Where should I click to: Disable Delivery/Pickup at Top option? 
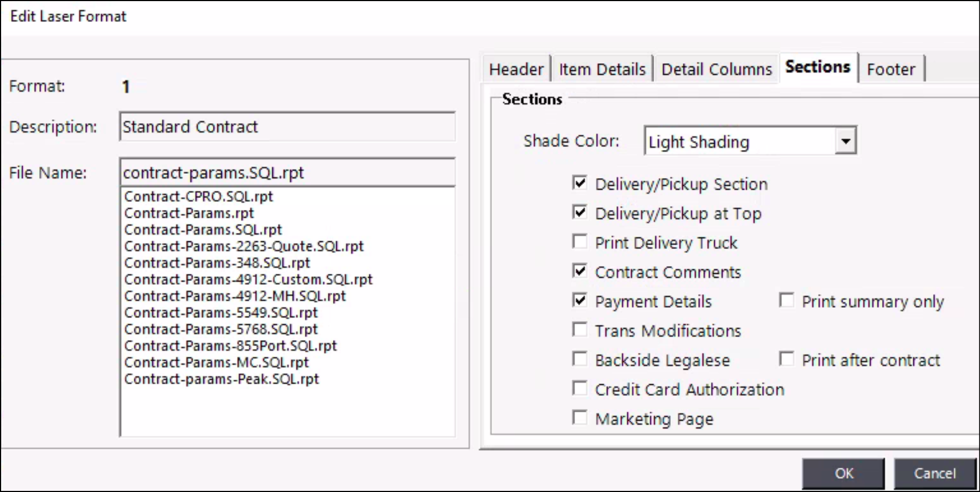(x=579, y=212)
